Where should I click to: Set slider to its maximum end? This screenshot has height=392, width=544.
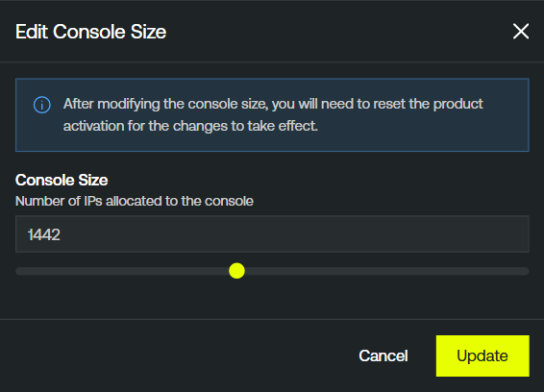(x=527, y=271)
